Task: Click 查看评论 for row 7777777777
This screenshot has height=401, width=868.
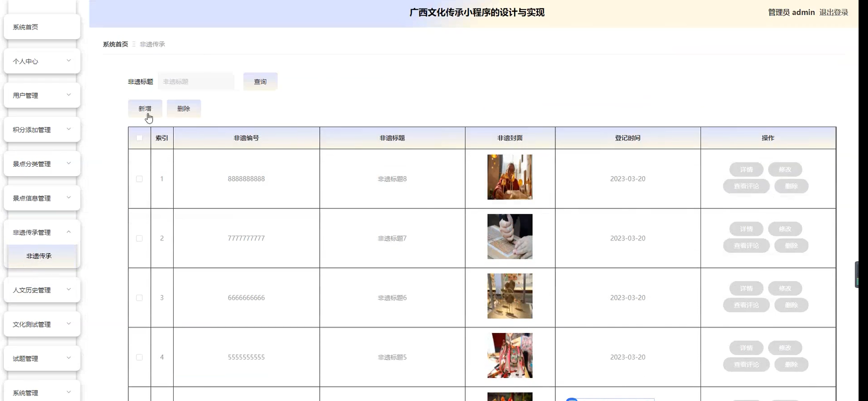Action: pyautogui.click(x=746, y=246)
